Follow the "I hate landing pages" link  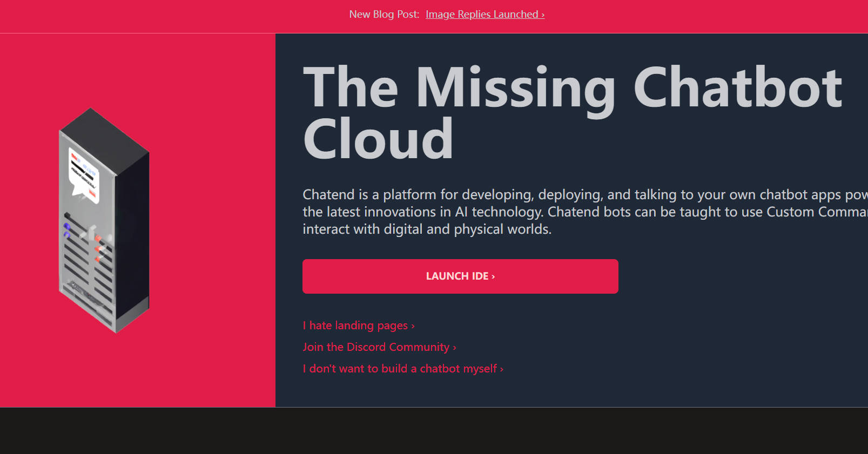pos(358,326)
